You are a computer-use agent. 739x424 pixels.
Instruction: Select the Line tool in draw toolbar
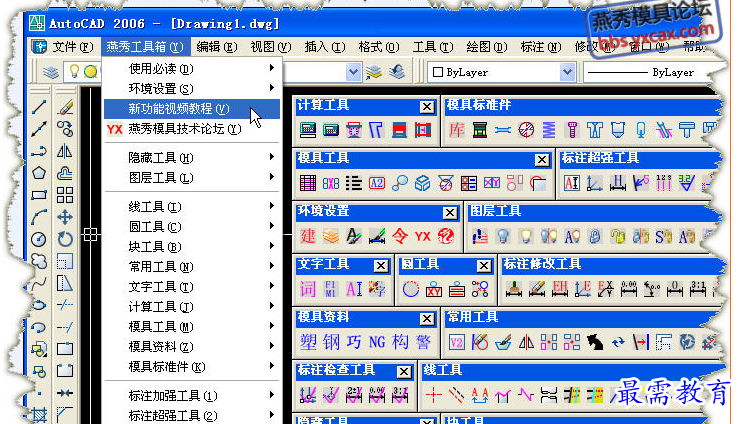coord(39,107)
